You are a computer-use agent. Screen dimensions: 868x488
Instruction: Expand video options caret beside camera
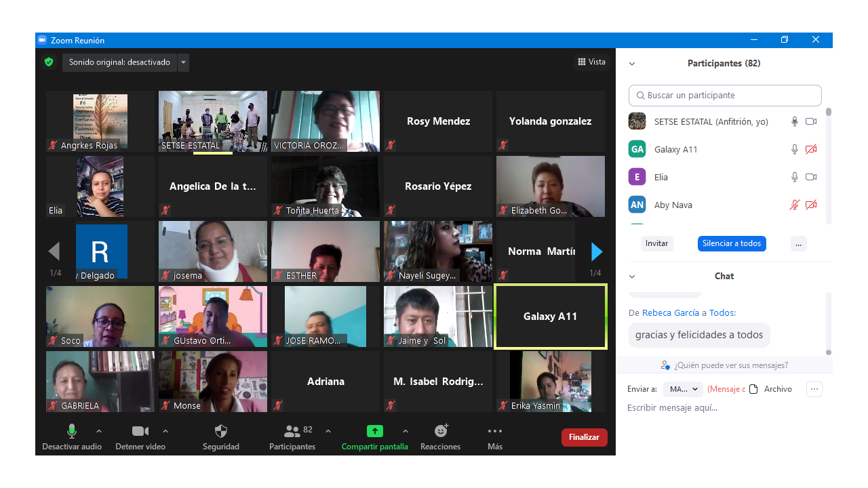[165, 431]
